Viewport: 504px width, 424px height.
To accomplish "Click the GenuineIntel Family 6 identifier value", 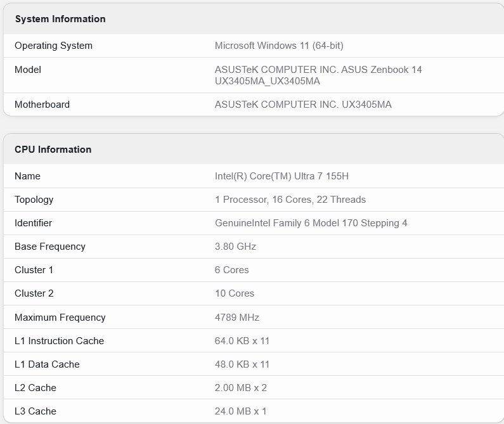I will coord(311,223).
